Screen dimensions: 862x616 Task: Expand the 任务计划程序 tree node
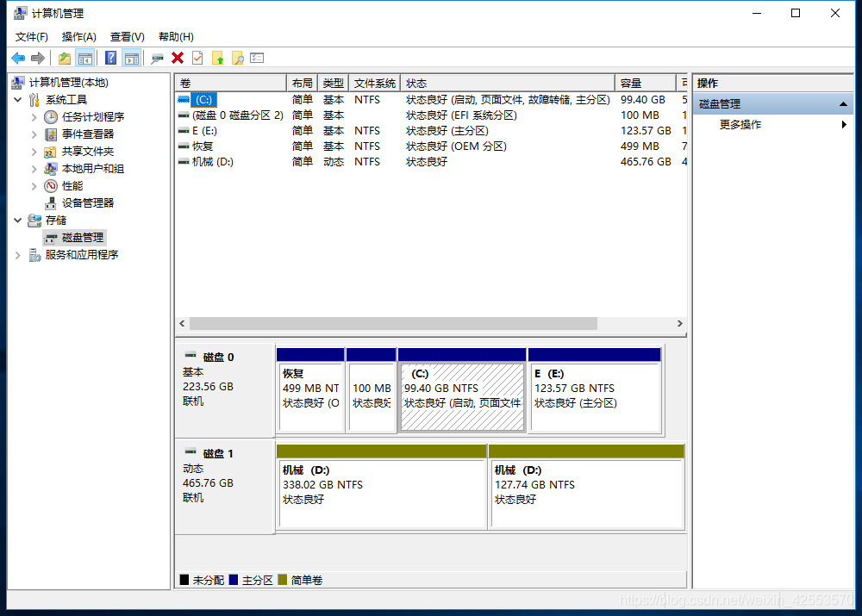pyautogui.click(x=34, y=117)
